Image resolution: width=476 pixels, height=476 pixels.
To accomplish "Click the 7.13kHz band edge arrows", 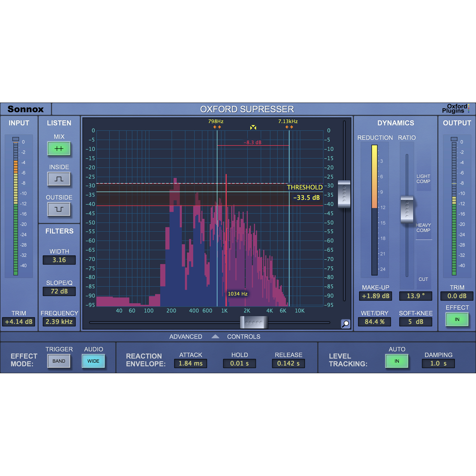I will [289, 127].
